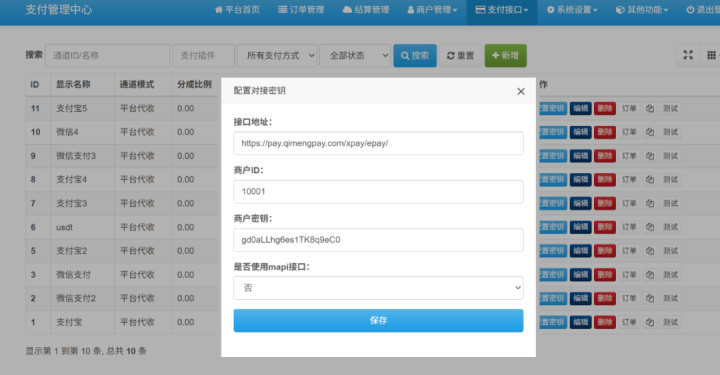
Task: Click the pagination summary 显示第 1 到第 10 条
Action: click(x=86, y=351)
